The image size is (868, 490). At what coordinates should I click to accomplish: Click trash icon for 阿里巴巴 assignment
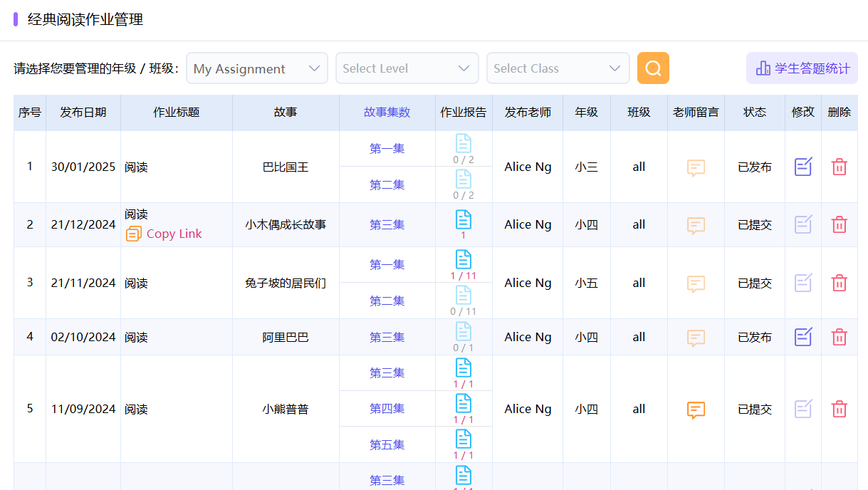pyautogui.click(x=840, y=337)
